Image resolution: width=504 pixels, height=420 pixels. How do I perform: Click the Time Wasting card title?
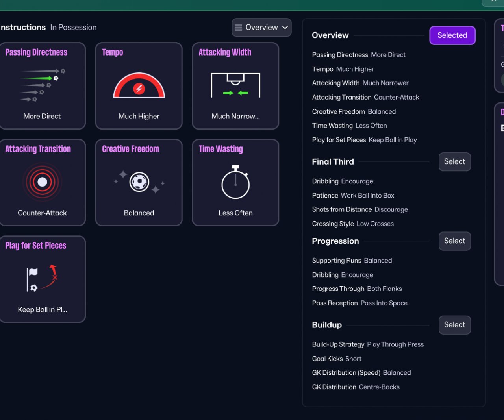tap(221, 149)
